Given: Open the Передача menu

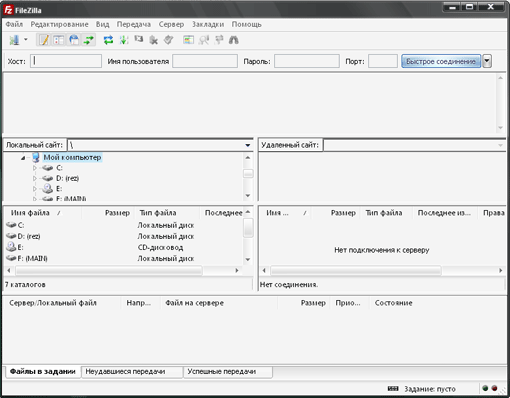Looking at the screenshot, I should (x=134, y=24).
